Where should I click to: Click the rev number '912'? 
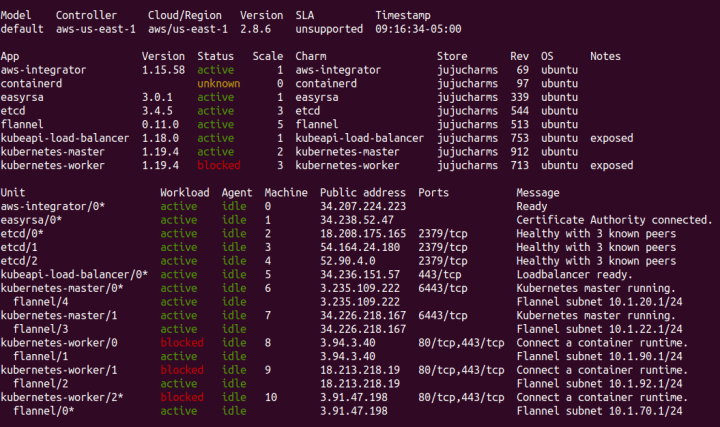(519, 152)
